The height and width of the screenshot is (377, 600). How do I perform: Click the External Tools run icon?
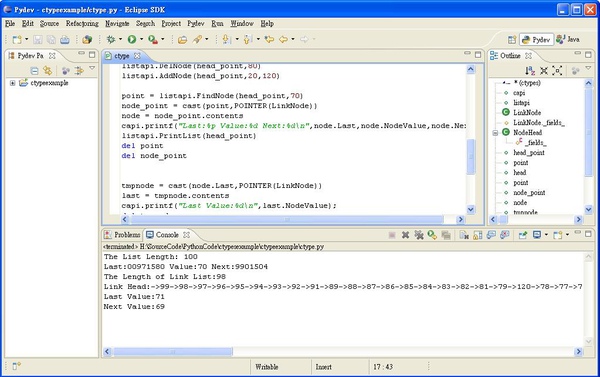(x=153, y=39)
